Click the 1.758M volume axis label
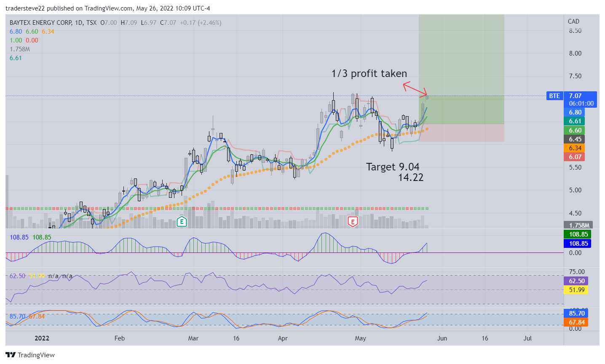 (x=578, y=225)
